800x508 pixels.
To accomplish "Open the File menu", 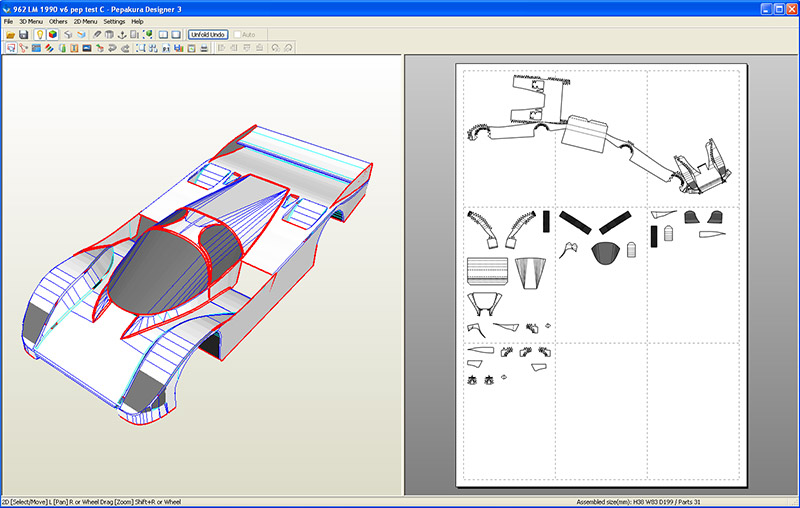I will pos(8,21).
